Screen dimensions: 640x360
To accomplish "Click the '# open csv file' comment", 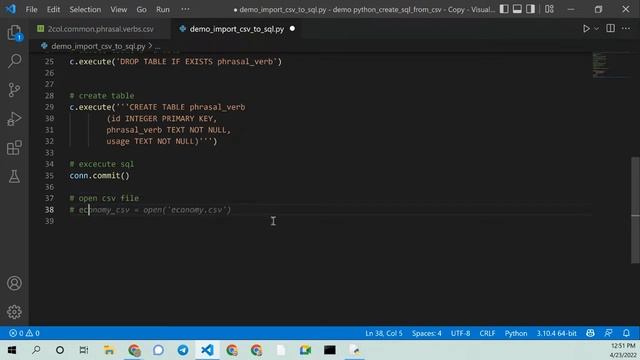I will 104,198.
